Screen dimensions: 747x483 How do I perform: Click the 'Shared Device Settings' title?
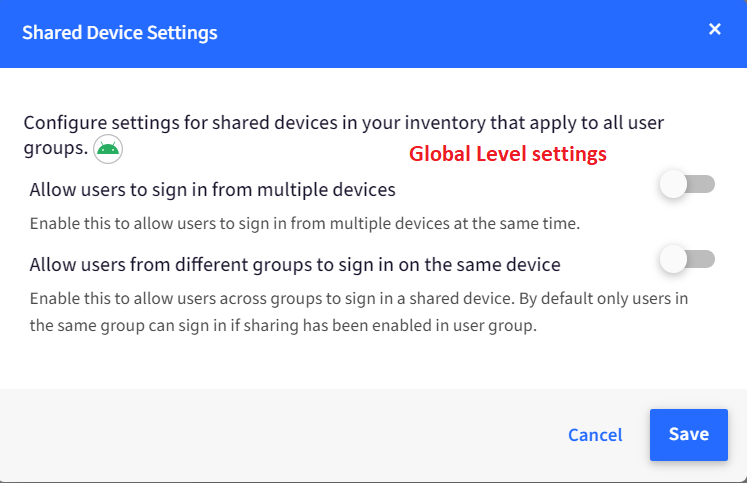[x=120, y=32]
